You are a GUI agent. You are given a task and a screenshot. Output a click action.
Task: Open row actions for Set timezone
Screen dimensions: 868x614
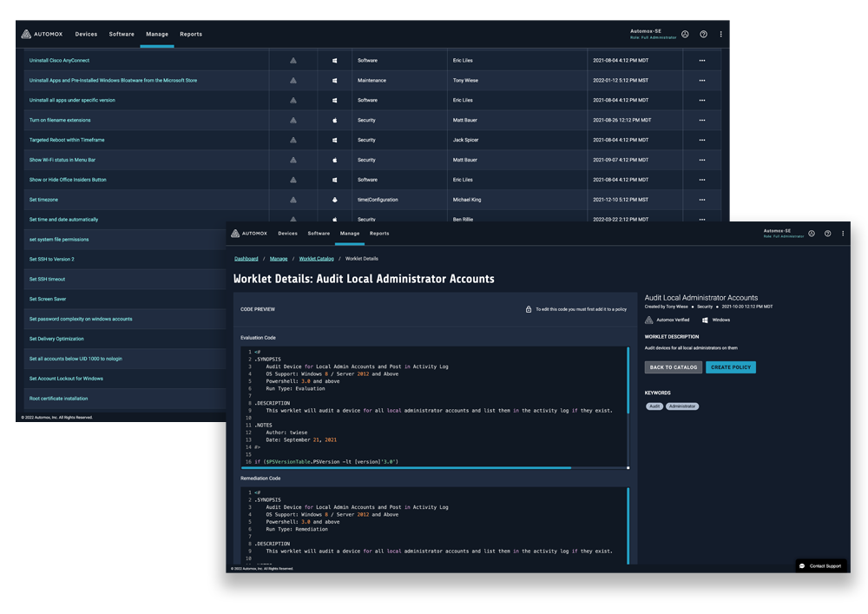(x=702, y=200)
